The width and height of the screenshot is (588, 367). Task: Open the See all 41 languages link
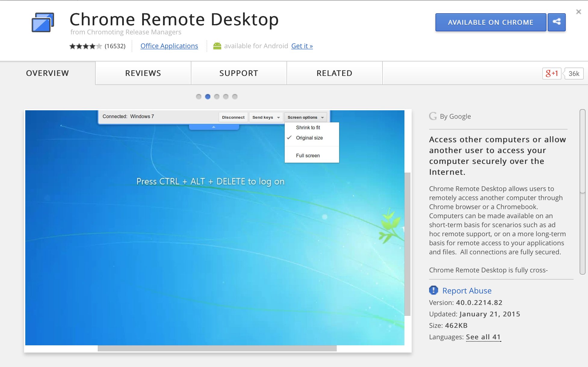(483, 337)
